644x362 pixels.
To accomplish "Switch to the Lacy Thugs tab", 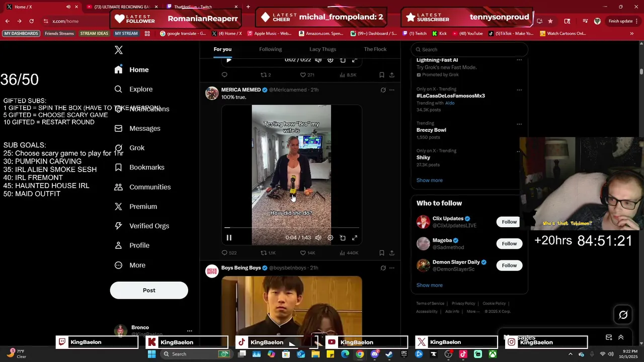I will click(x=323, y=49).
